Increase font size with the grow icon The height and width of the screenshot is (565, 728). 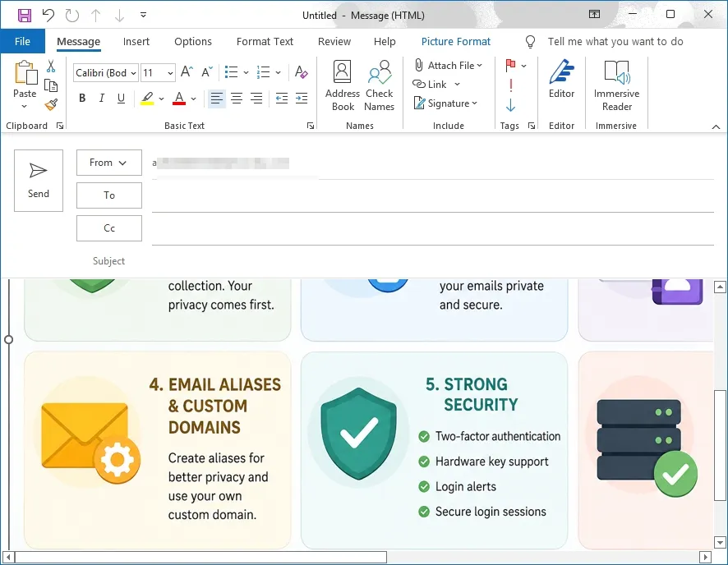tap(187, 71)
